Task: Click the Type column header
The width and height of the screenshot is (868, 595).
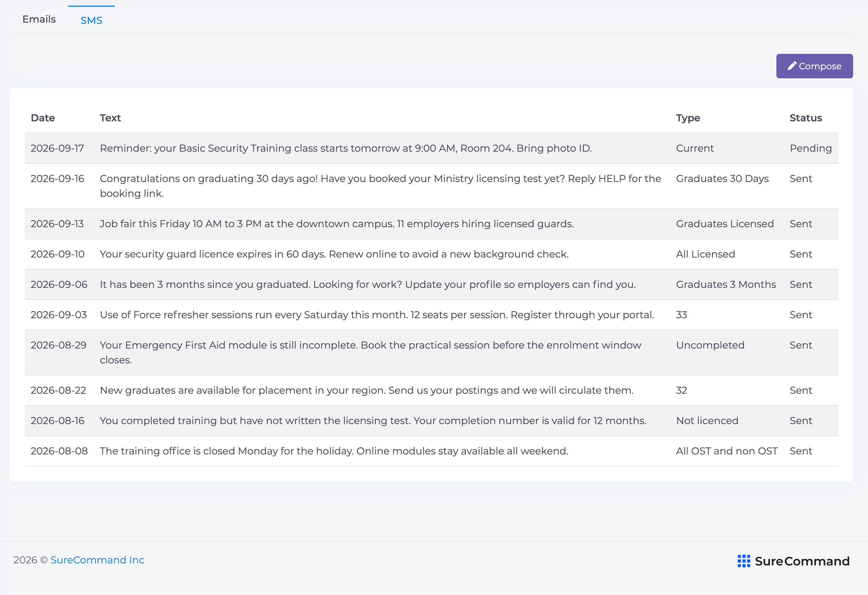Action: [x=688, y=118]
